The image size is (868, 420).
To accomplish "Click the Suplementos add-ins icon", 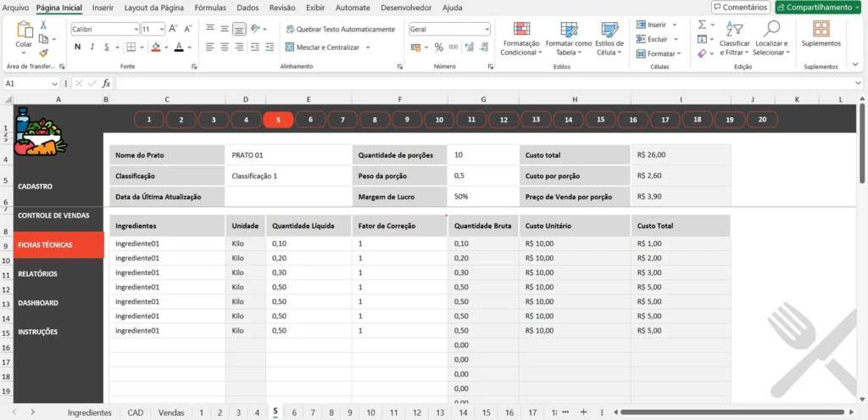I will point(821,29).
